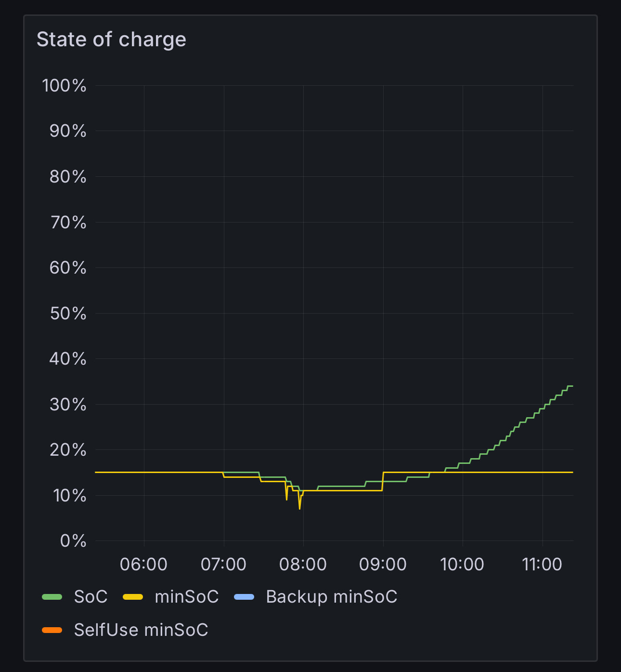Click the 100% y-axis label
Image resolution: width=621 pixels, height=672 pixels.
pyautogui.click(x=65, y=86)
